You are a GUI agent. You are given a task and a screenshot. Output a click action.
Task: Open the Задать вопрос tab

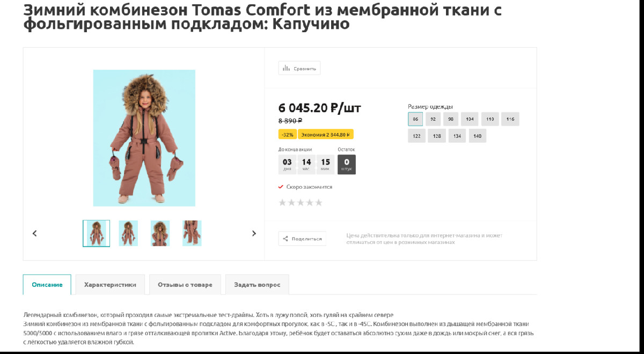(x=257, y=285)
